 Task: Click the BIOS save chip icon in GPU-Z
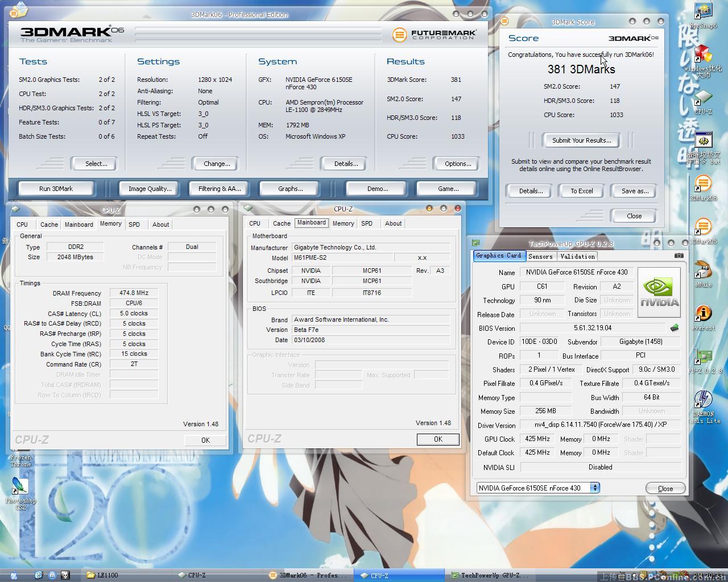[675, 328]
